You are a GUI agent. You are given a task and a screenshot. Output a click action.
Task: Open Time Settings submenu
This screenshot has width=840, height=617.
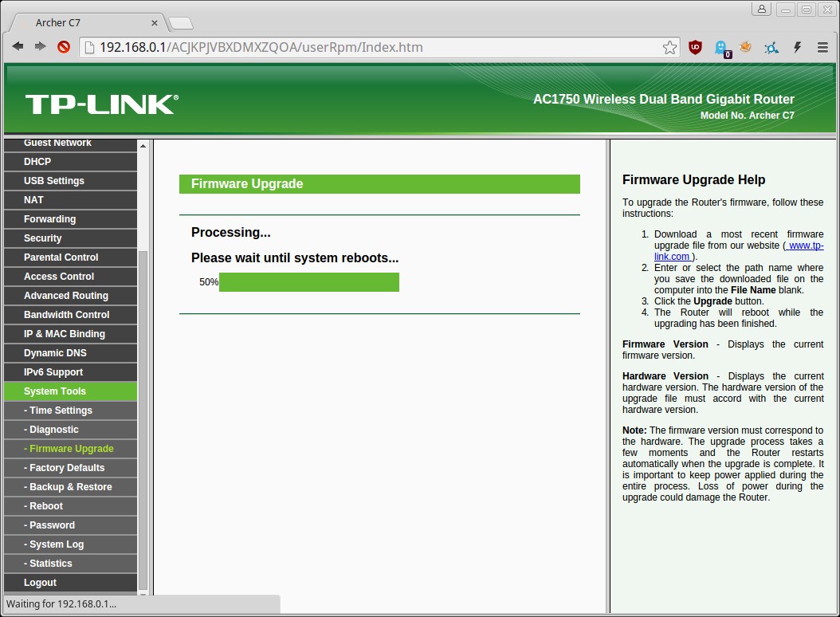coord(71,410)
